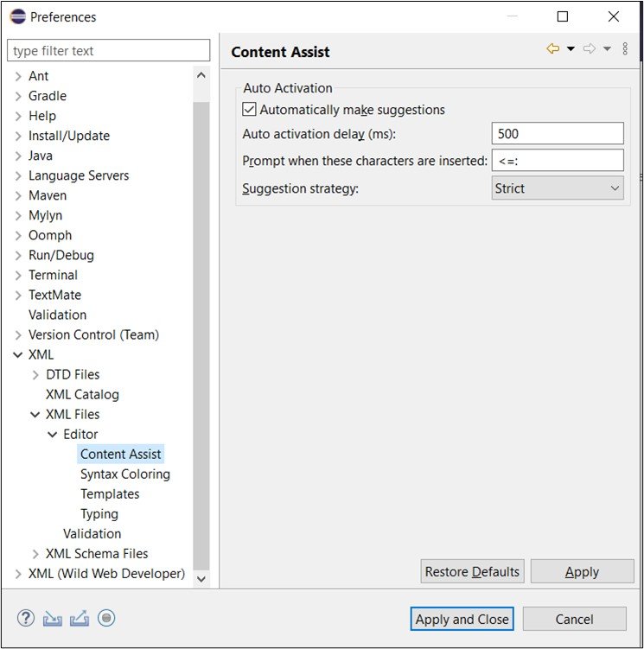Viewport: 644px width, 649px height.
Task: Collapse the XML tree node
Action: (x=18, y=354)
